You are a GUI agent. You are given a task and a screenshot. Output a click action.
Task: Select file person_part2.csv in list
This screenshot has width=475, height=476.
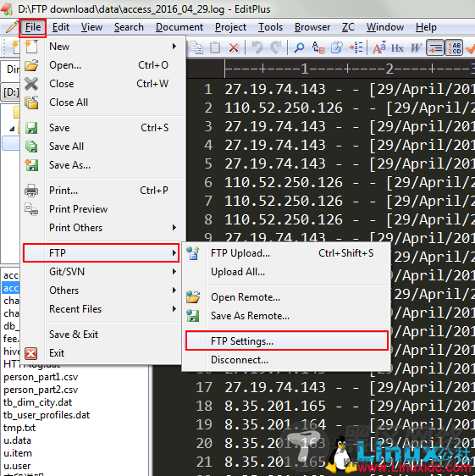pos(41,390)
